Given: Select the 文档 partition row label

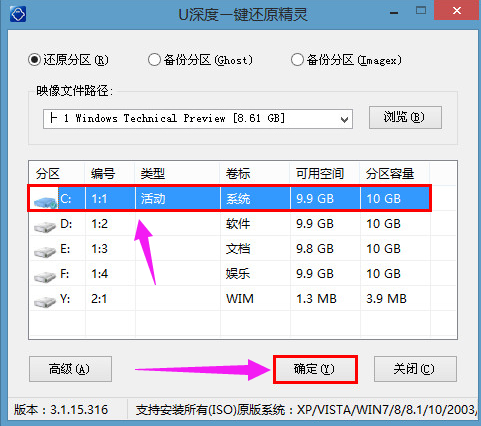Looking at the screenshot, I should [238, 249].
